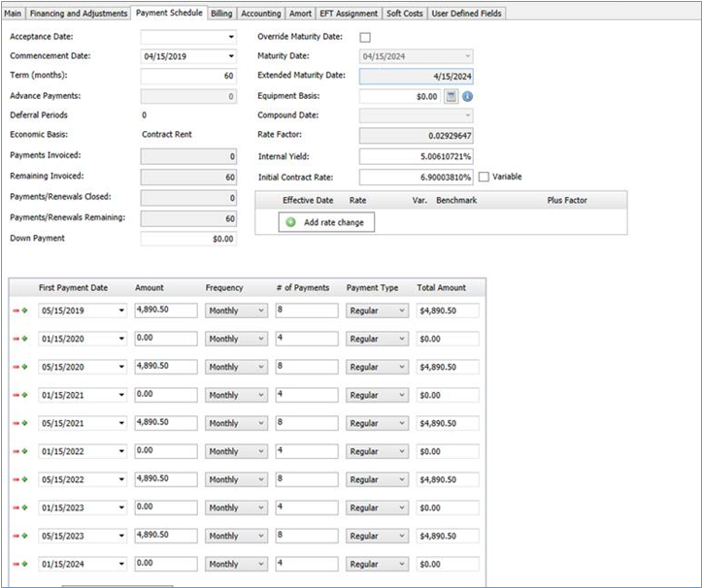703x588 pixels.
Task: Add a row after 01/15/2024 payment
Action: [x=24, y=564]
